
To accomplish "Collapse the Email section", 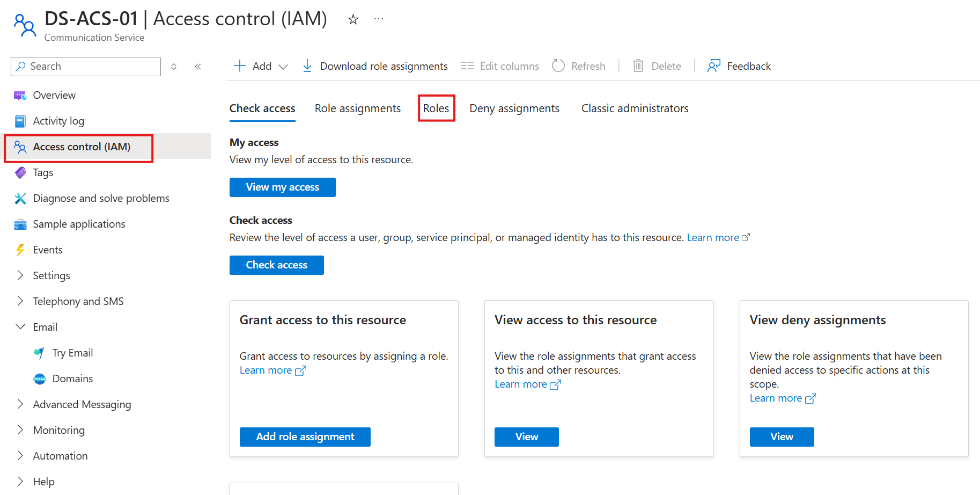I will coord(20,327).
